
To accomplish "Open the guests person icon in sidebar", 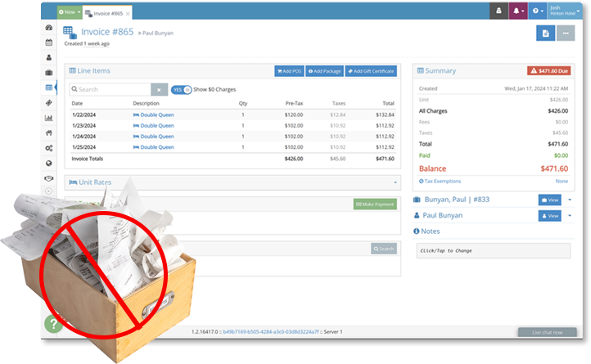I will pyautogui.click(x=49, y=57).
